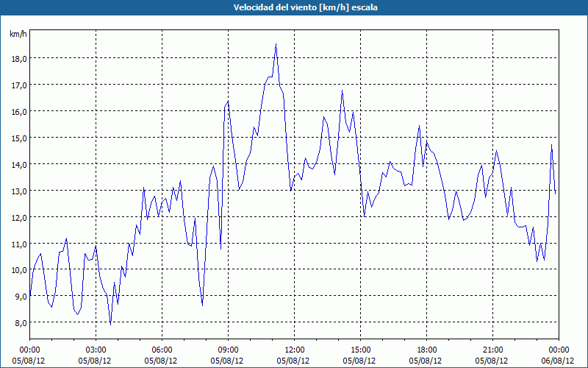Screen dimensions: 588x368
Task: Click the 18,0 y-axis label
Action: [x=19, y=59]
